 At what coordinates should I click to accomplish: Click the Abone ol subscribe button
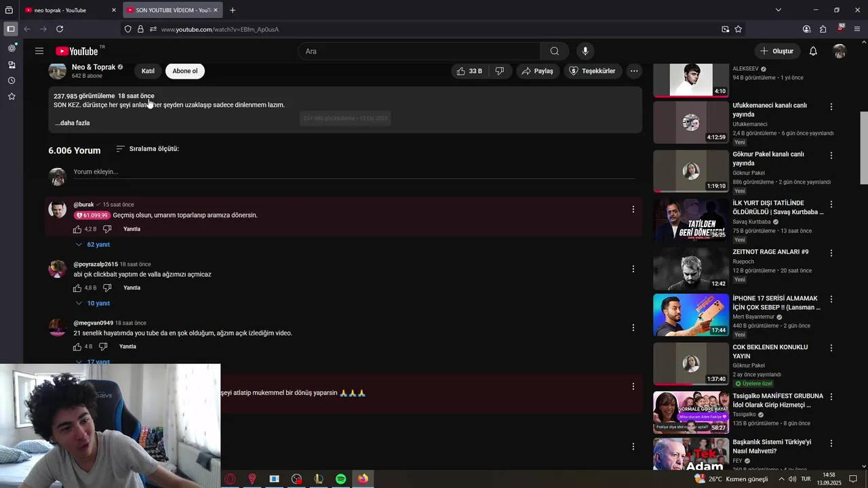point(185,71)
